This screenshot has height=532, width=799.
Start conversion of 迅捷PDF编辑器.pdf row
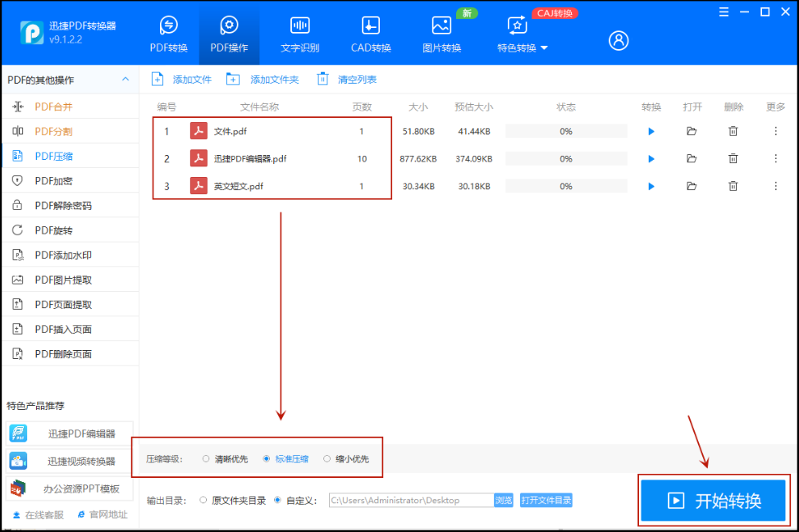coord(651,159)
